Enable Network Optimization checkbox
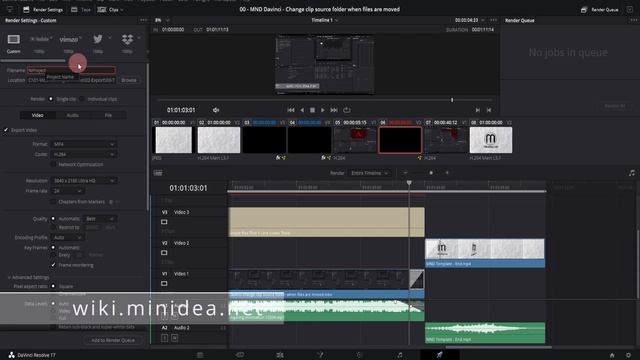The height and width of the screenshot is (360, 640). click(x=53, y=164)
